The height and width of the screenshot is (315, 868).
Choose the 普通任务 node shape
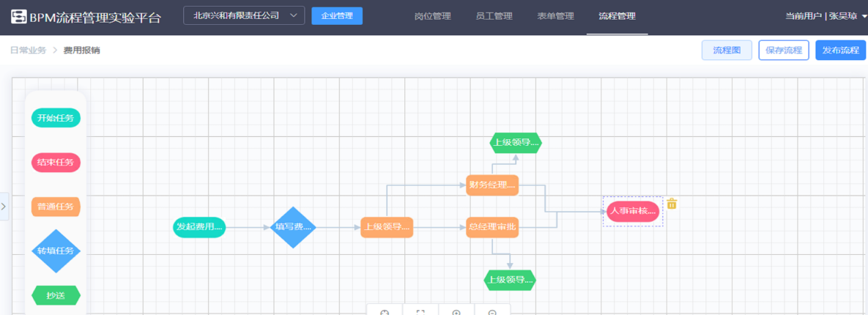point(56,207)
